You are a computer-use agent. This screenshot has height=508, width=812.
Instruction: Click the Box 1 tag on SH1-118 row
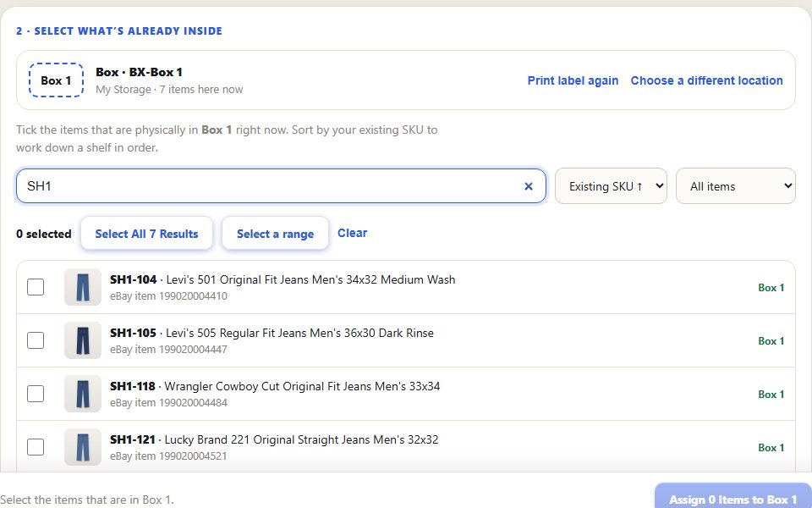(x=771, y=395)
